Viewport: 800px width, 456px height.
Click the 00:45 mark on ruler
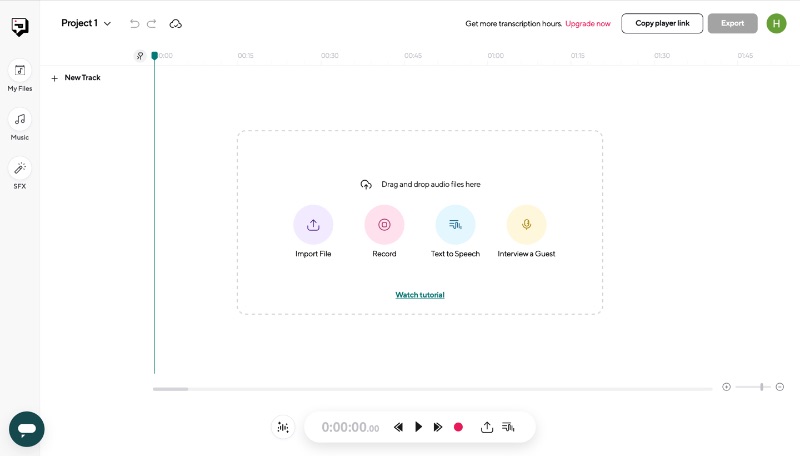(x=413, y=56)
